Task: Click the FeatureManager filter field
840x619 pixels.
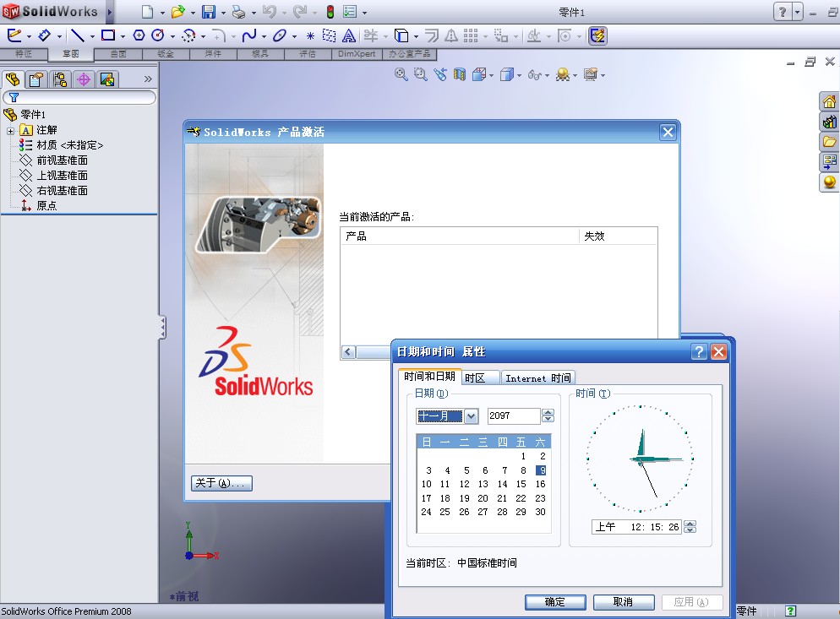Action: click(79, 97)
